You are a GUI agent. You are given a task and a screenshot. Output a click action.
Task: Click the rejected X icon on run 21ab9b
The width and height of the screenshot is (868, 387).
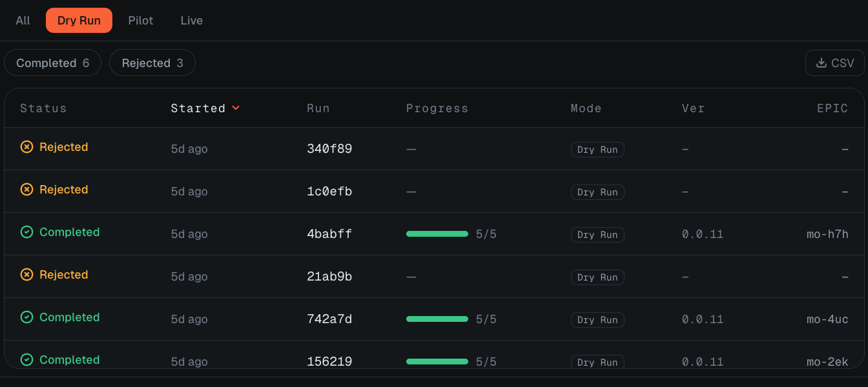(26, 275)
